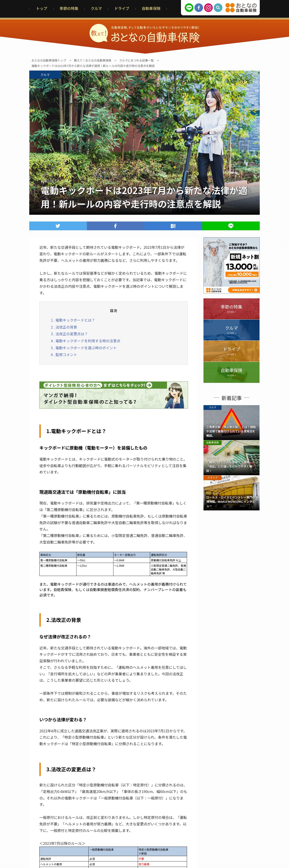Click いつから法律が変わる？ subheading
Screen dimensions: 289x868
(x=63, y=720)
